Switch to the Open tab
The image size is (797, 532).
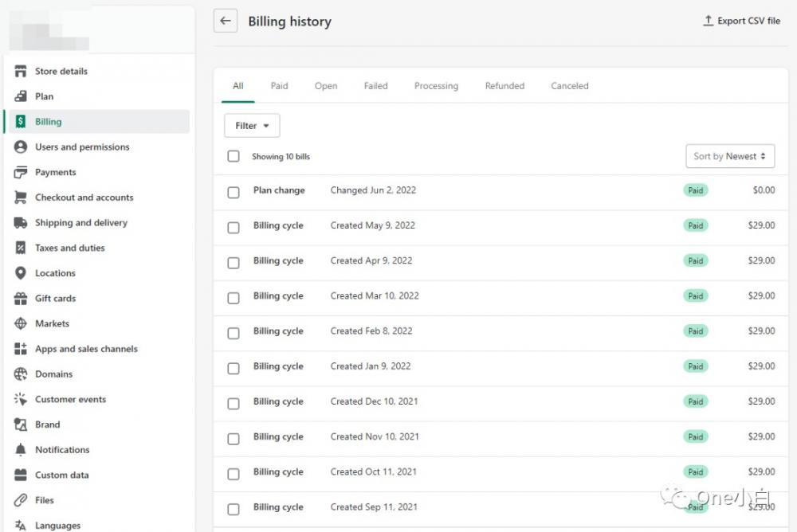coord(326,86)
